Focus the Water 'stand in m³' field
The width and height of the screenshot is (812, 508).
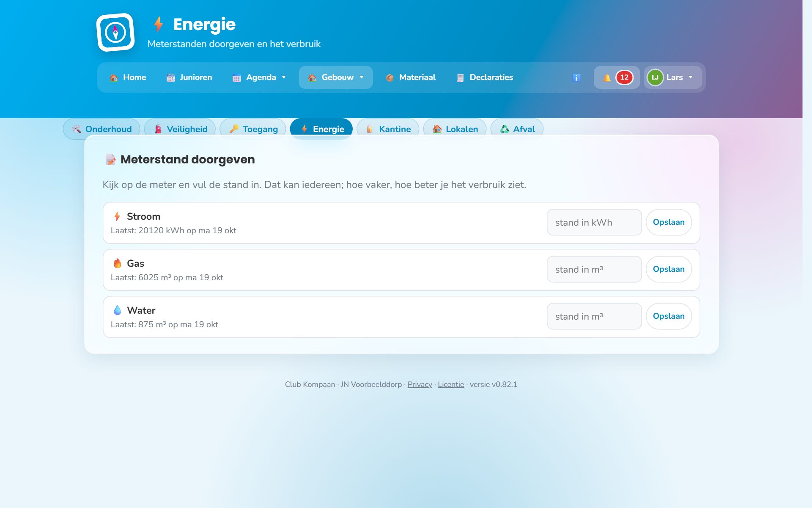click(594, 316)
